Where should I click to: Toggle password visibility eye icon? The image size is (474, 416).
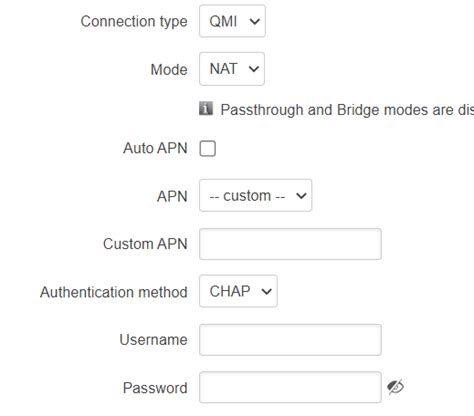click(x=396, y=387)
